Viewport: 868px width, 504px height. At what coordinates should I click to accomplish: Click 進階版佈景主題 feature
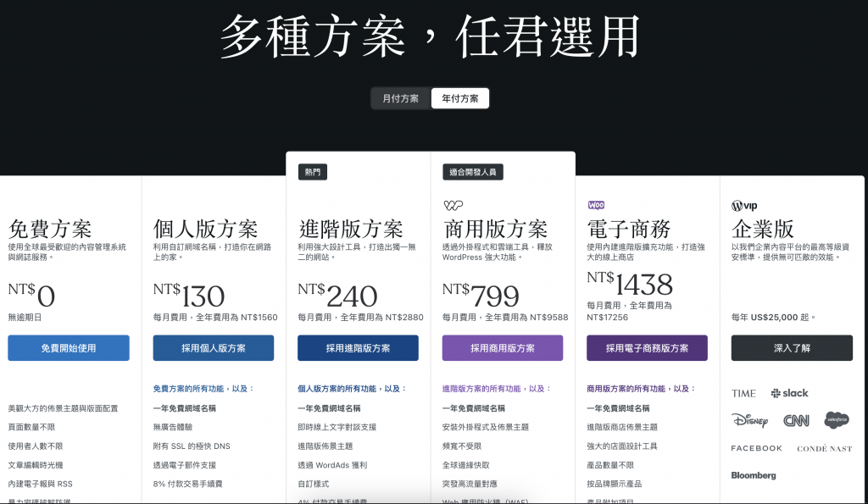click(x=325, y=446)
